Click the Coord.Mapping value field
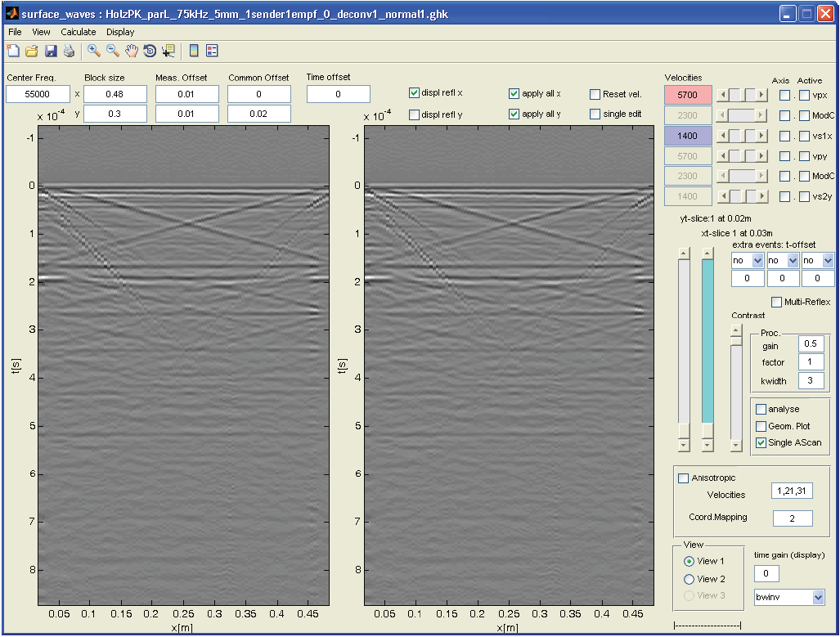 793,518
